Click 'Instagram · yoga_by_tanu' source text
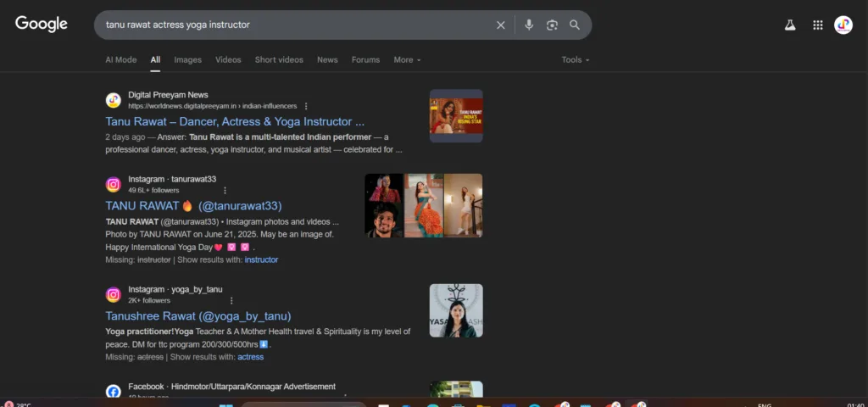The width and height of the screenshot is (868, 407). (175, 289)
